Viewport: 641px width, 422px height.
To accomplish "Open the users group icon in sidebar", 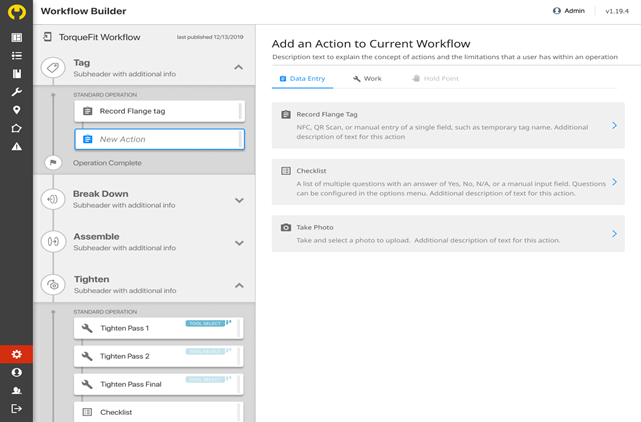I will pos(16,391).
